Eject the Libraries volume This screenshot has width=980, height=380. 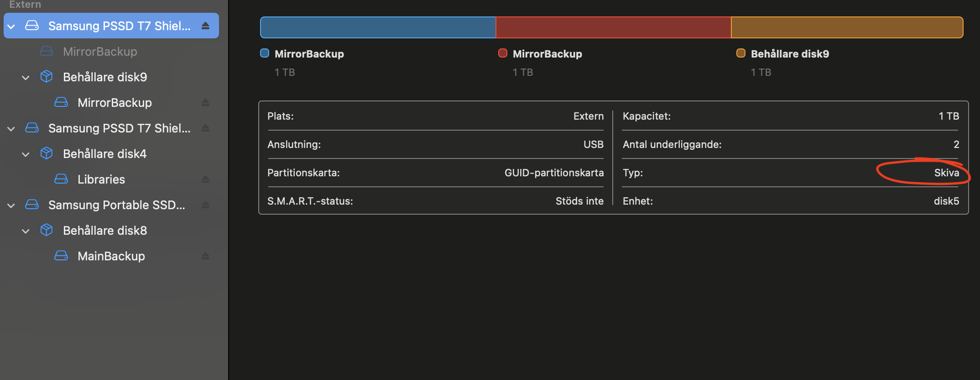[x=205, y=179]
